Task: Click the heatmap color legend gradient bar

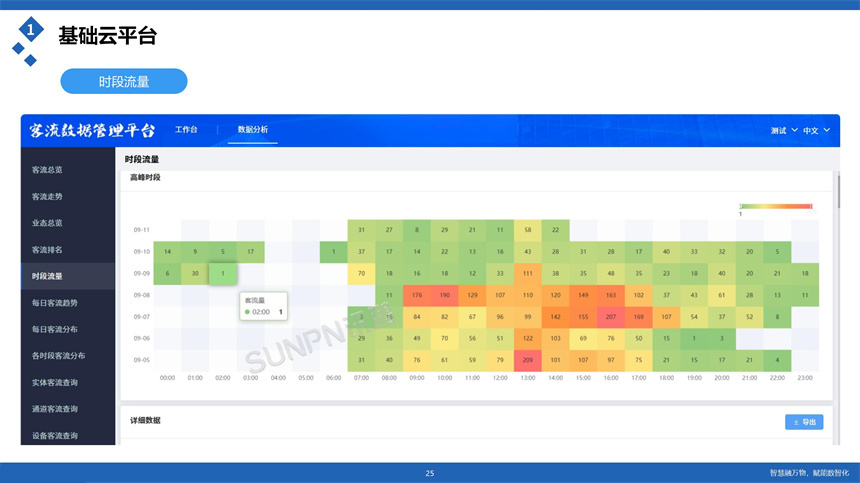Action: pyautogui.click(x=775, y=206)
